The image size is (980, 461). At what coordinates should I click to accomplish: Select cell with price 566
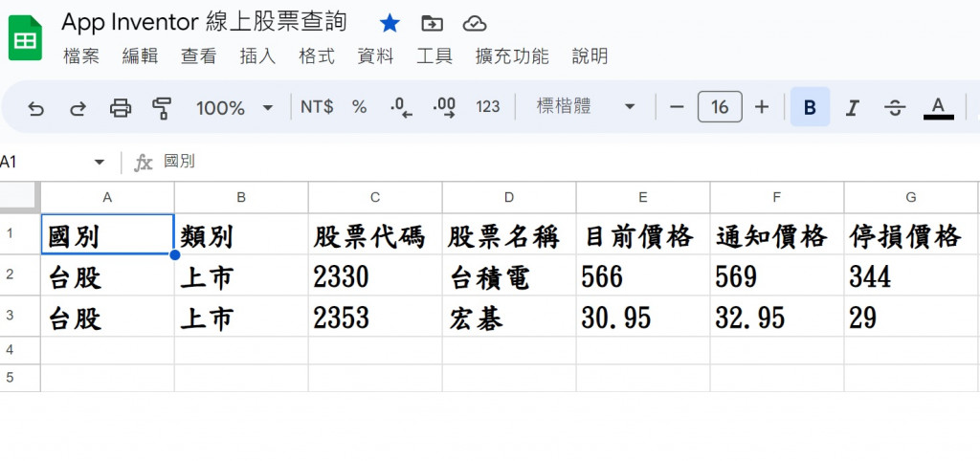click(x=643, y=275)
